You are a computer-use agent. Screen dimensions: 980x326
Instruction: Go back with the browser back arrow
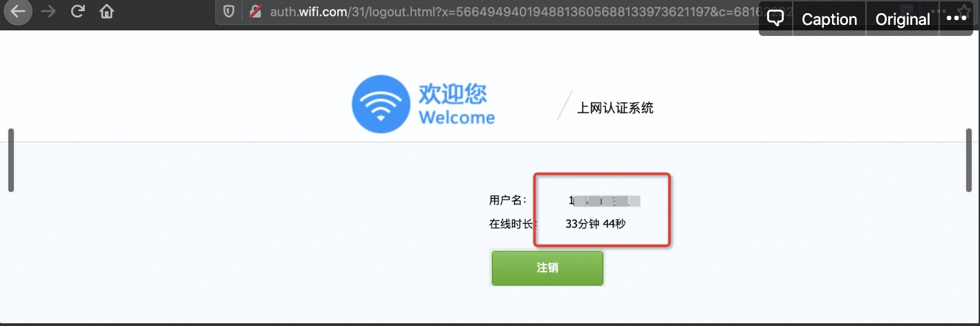pyautogui.click(x=18, y=12)
